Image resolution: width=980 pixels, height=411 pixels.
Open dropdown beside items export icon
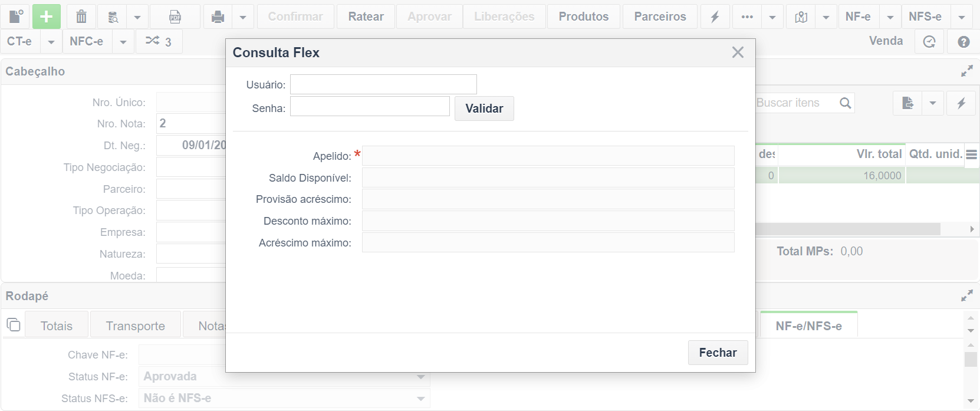tap(933, 103)
